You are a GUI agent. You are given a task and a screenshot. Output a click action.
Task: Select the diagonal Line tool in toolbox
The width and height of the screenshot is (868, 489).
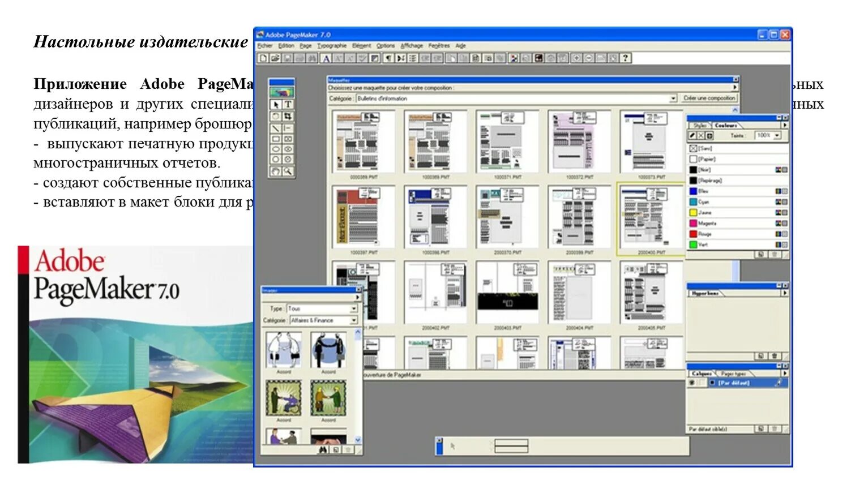[x=276, y=128]
